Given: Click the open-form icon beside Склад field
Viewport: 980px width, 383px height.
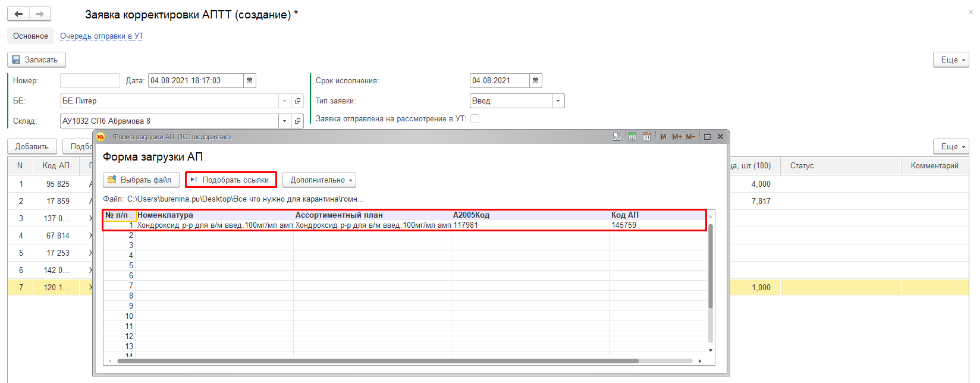Looking at the screenshot, I should [x=298, y=121].
